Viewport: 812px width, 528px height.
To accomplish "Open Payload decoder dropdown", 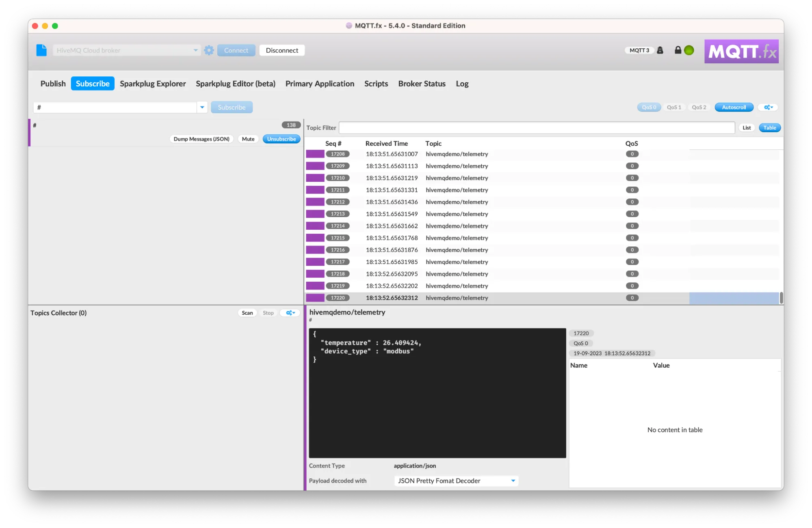I will [457, 481].
